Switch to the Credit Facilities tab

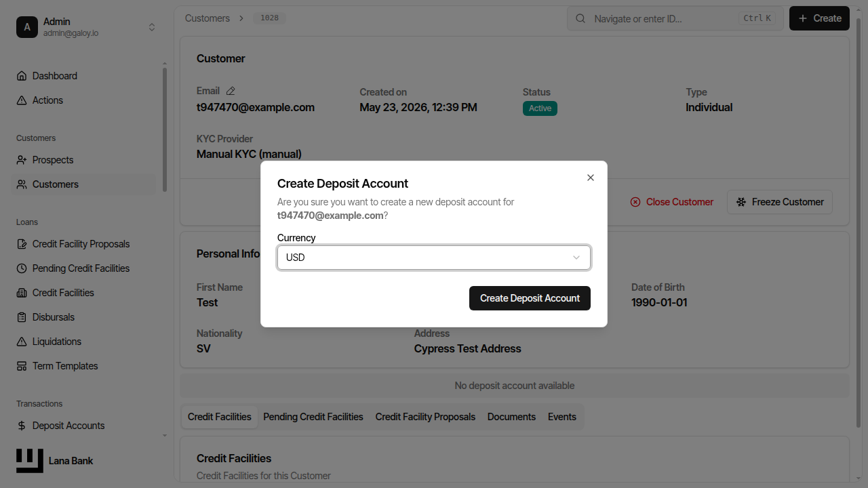(x=220, y=417)
